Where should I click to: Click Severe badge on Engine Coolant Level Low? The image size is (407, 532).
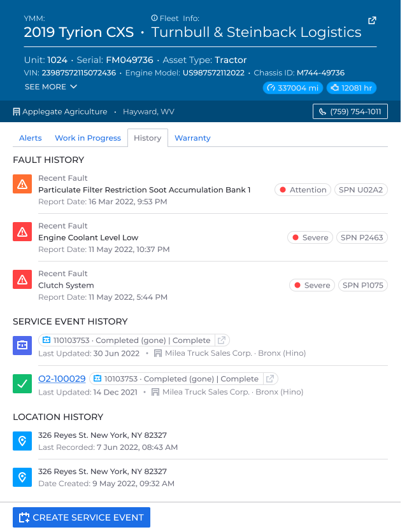(310, 237)
